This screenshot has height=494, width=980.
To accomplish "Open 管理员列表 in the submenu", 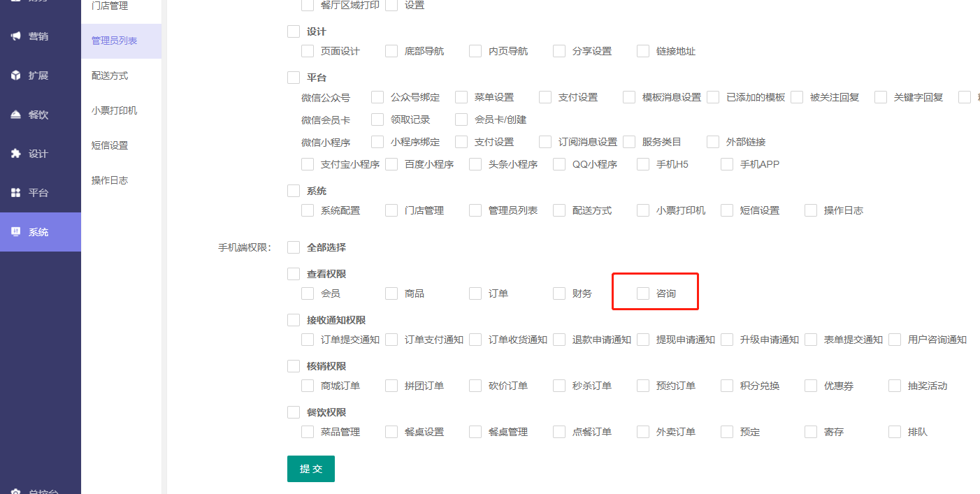I will pyautogui.click(x=114, y=41).
